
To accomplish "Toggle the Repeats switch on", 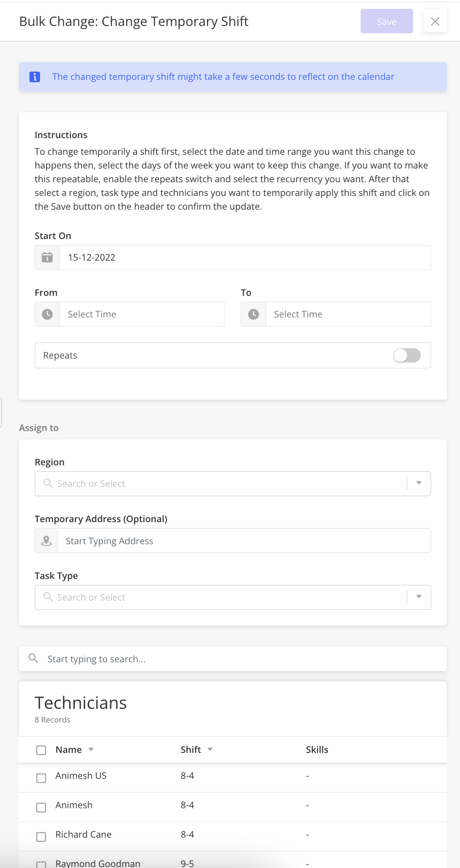I will click(407, 355).
